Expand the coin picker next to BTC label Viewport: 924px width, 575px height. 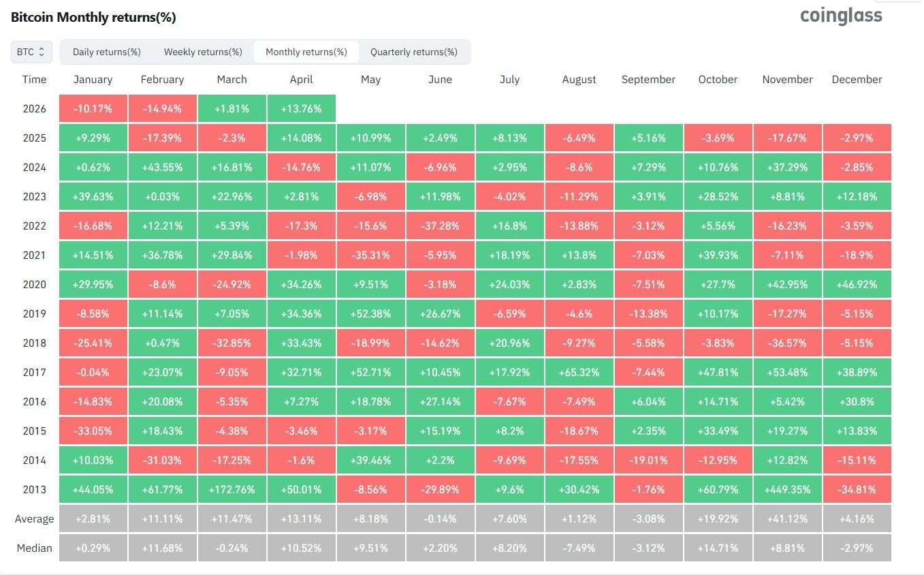[31, 51]
